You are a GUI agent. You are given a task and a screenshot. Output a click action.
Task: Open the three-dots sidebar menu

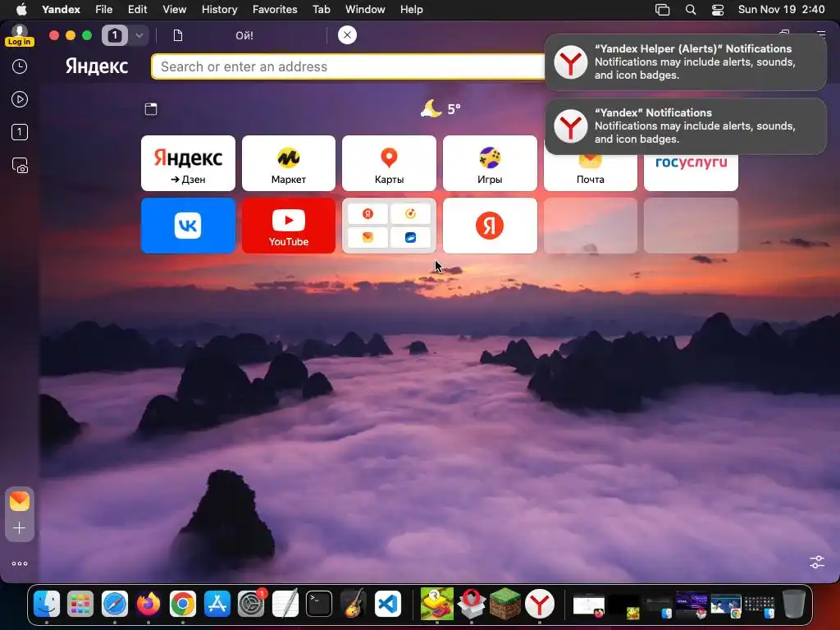point(20,564)
